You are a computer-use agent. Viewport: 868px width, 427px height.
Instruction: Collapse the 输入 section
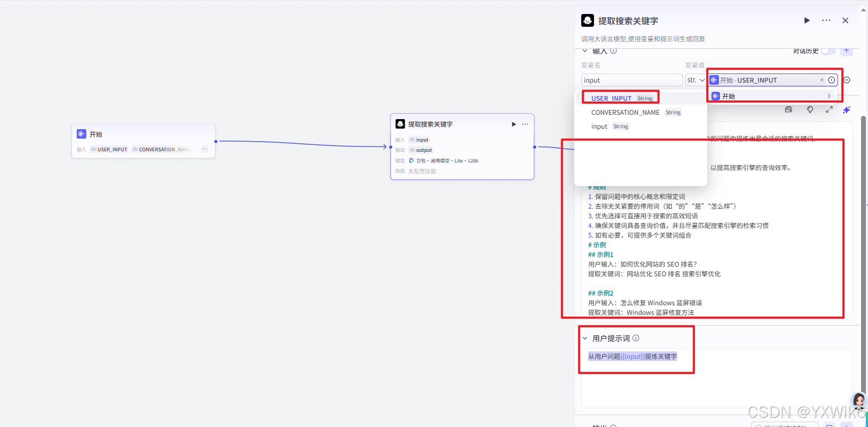(585, 51)
